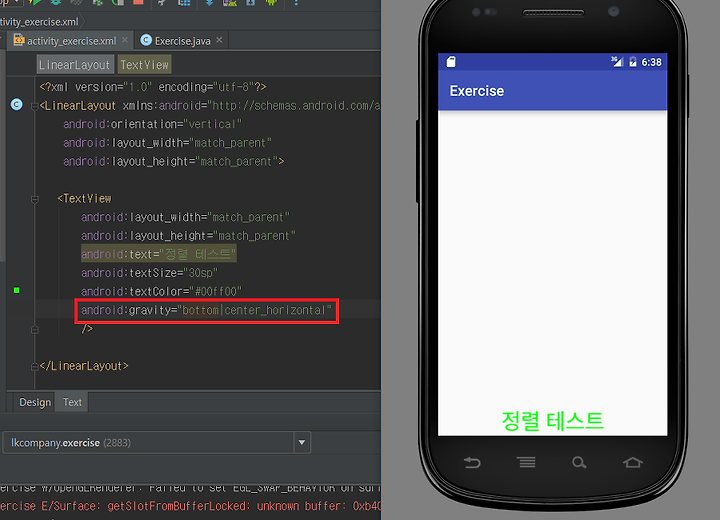The image size is (720, 520).
Task: Click the layout_height="match_parent"> line of LinearLayout
Action: pyautogui.click(x=174, y=162)
